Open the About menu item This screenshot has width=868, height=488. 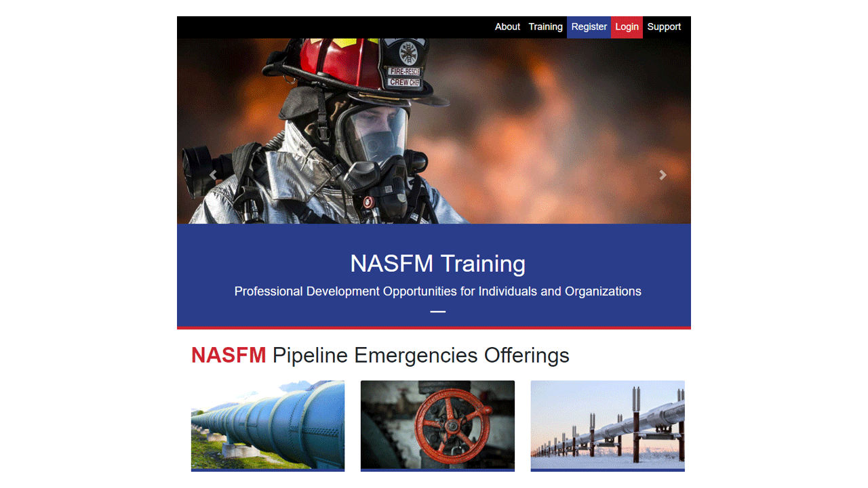tap(507, 27)
